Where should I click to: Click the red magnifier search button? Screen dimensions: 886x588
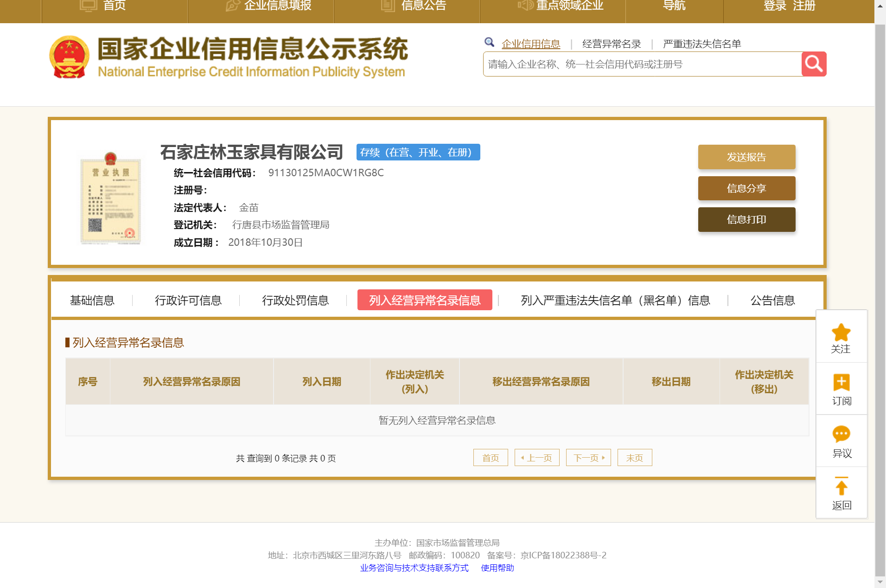(814, 64)
